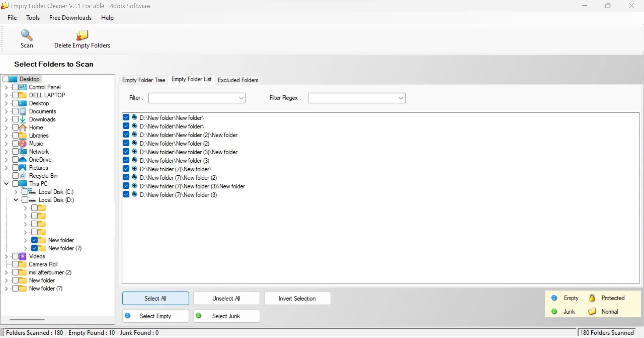Image resolution: width=644 pixels, height=338 pixels.
Task: Uncheck D:\New folder\New folder (2) in the list
Action: pos(126,143)
